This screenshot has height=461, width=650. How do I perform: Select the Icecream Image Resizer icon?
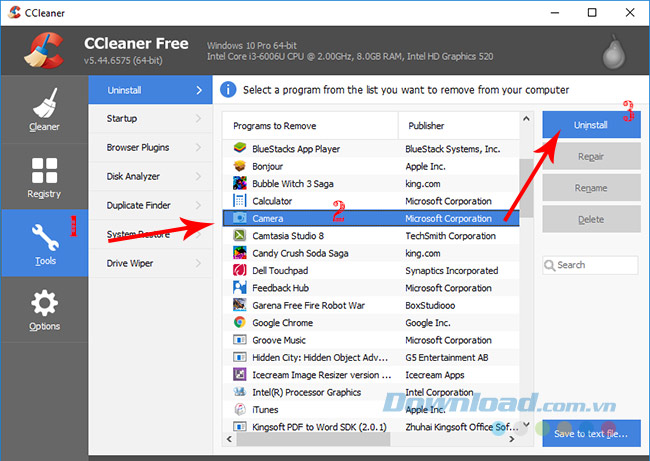click(240, 374)
